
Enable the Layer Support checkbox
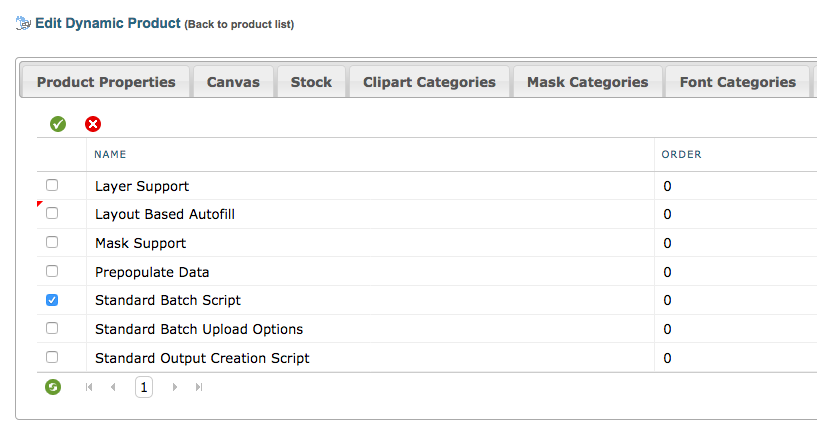pyautogui.click(x=52, y=186)
